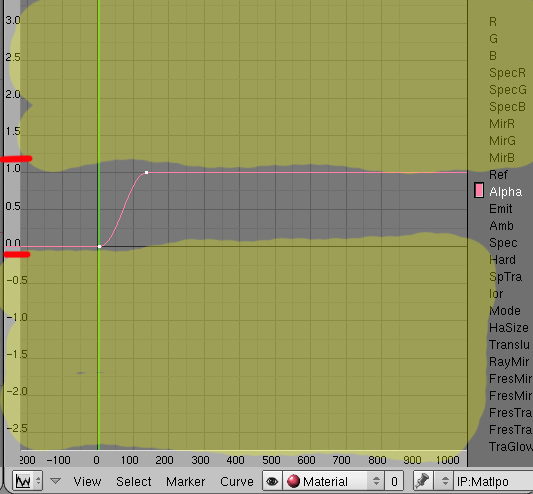533x494 pixels.
Task: Select the G channel
Action: [x=494, y=39]
